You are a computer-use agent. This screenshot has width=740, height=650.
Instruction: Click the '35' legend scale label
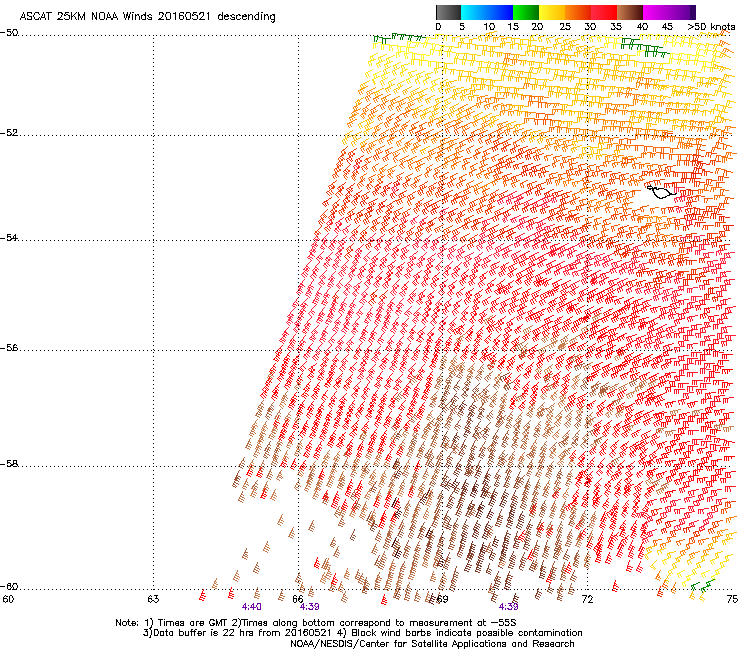pos(616,27)
